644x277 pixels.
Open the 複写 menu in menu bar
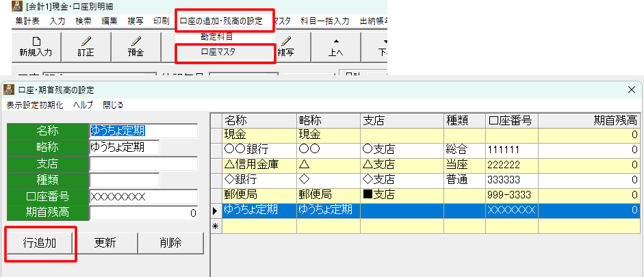135,21
